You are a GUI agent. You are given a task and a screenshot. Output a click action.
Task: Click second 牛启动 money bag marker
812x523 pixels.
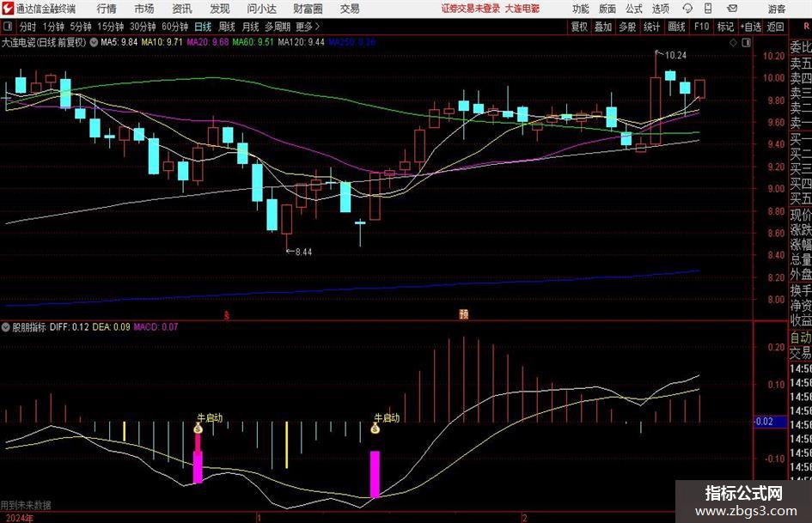click(x=375, y=429)
